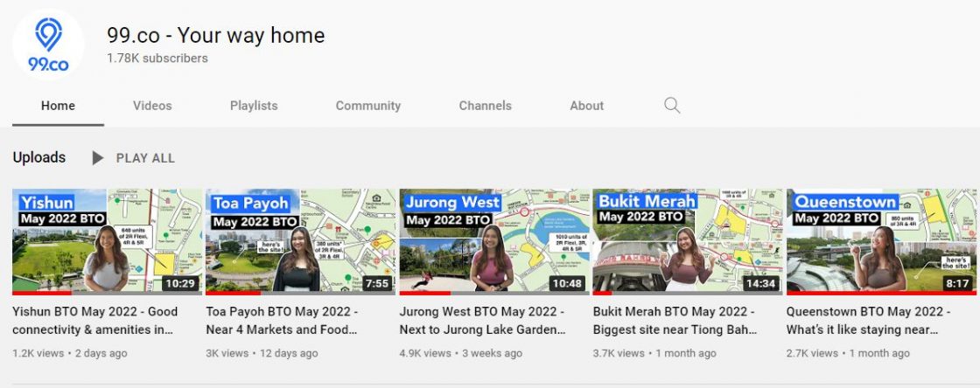
Task: Open the Toa Payoh May 2022 BTO thumbnail
Action: click(301, 241)
